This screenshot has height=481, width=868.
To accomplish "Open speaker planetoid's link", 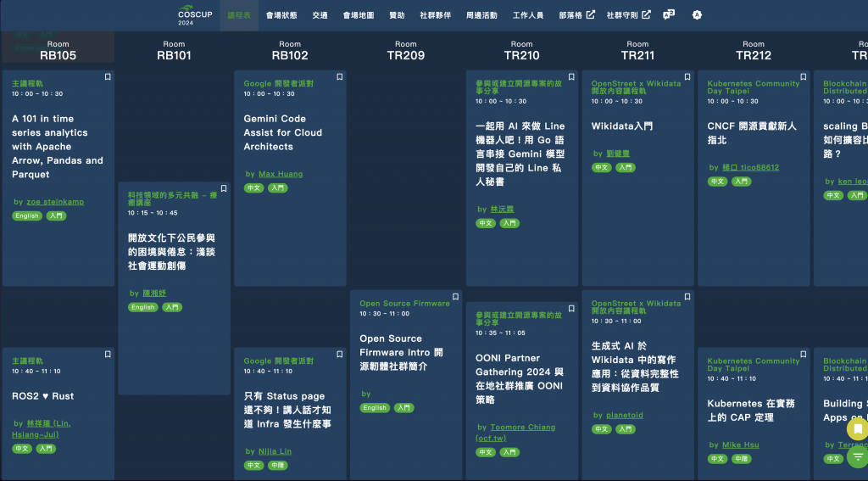I will click(x=625, y=415).
